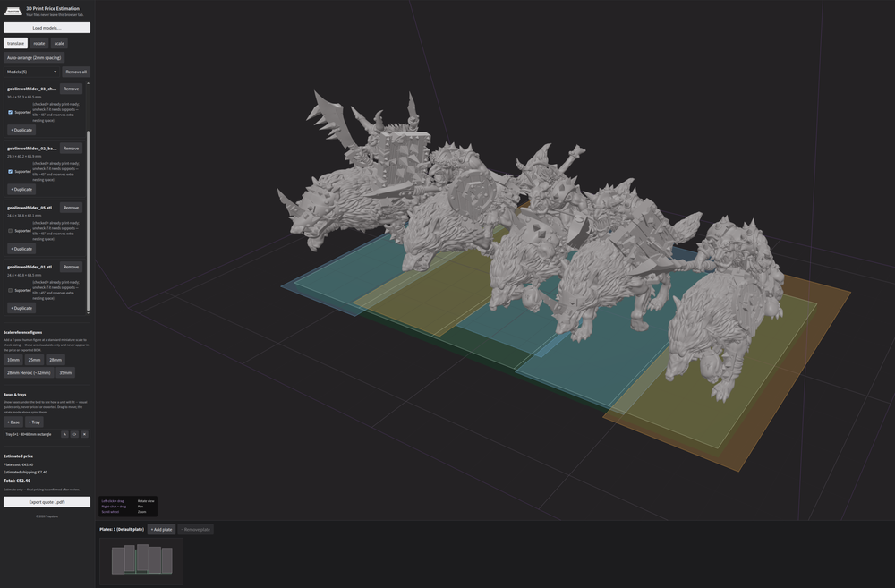Click the Plate cost: €45.00 line

[x=18, y=464]
